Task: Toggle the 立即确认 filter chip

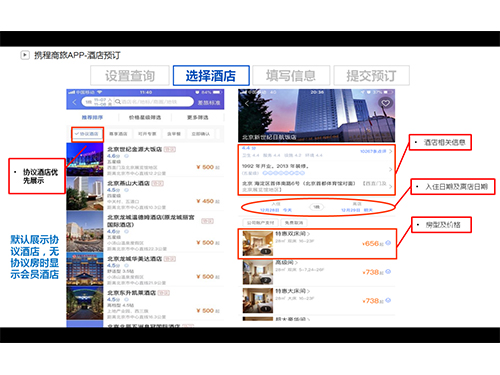Action: (x=201, y=134)
